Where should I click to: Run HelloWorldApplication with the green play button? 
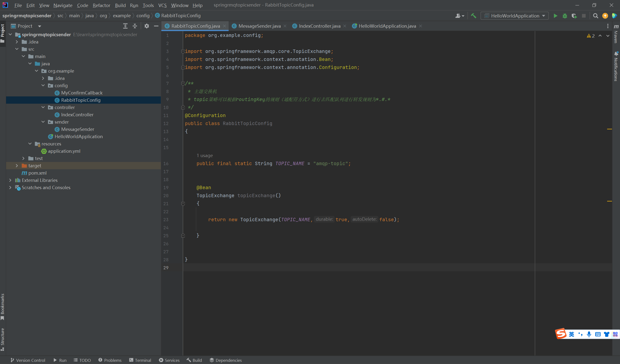(555, 16)
